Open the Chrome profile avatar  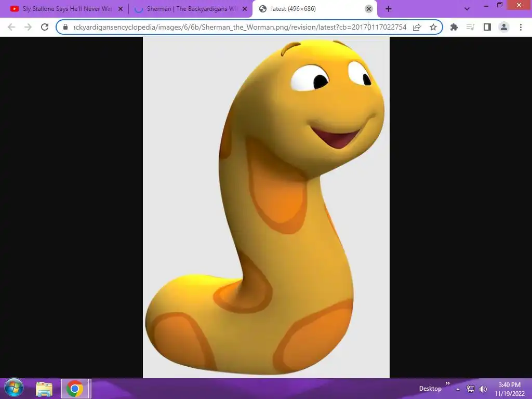(504, 27)
